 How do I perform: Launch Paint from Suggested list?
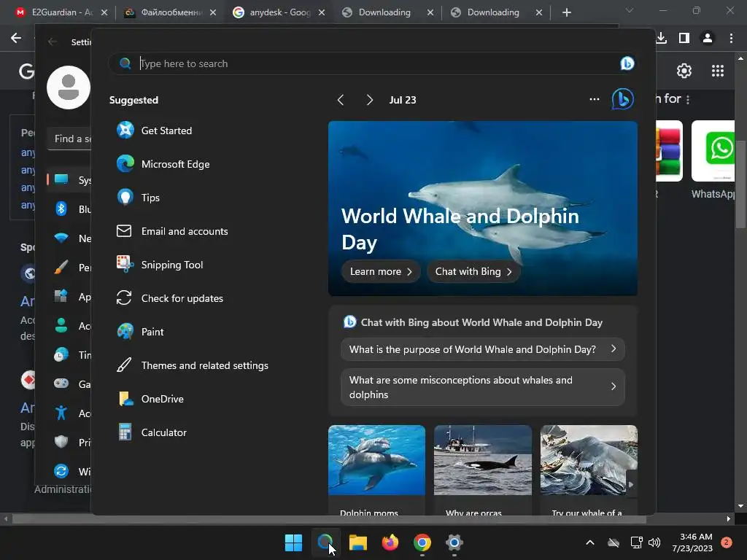tap(140, 332)
